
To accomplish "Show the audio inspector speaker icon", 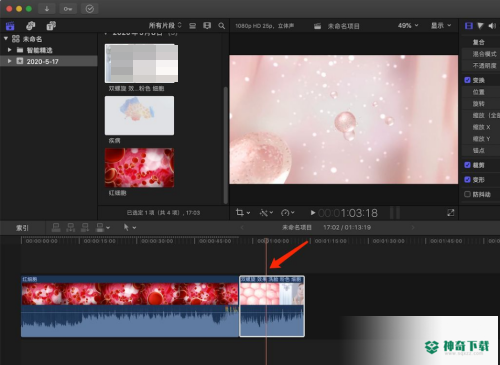I will point(492,26).
